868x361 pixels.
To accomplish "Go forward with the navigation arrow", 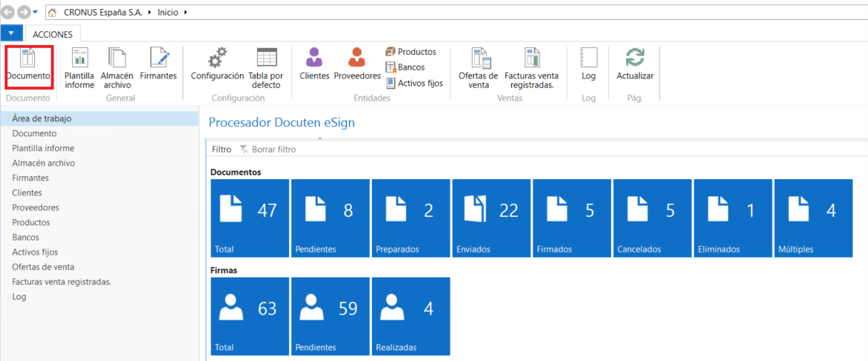I will pyautogui.click(x=23, y=12).
